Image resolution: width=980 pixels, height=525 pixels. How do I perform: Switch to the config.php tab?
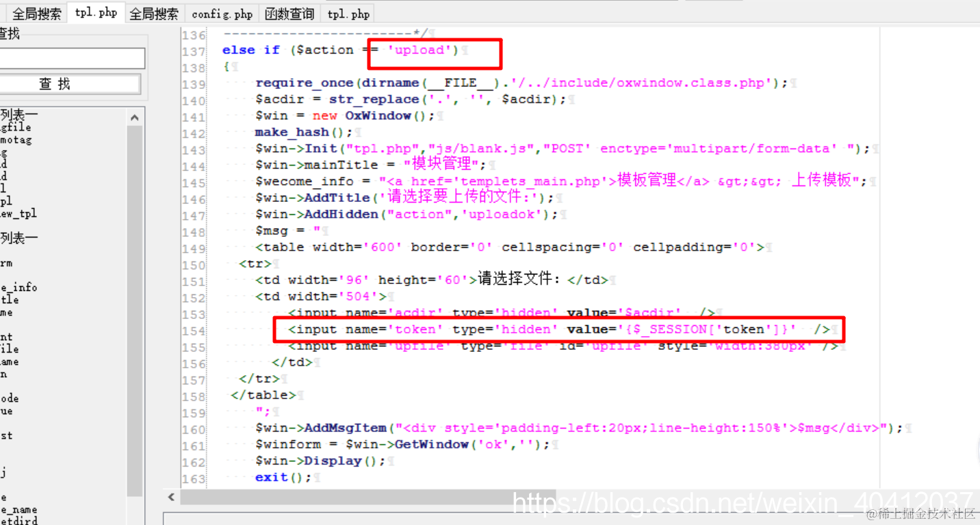pos(222,12)
